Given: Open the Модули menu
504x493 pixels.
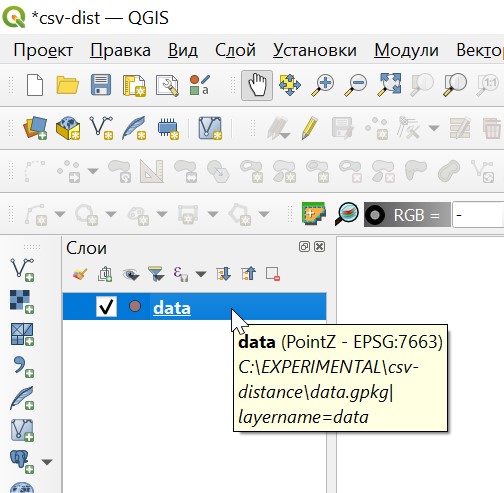Looking at the screenshot, I should click(406, 50).
